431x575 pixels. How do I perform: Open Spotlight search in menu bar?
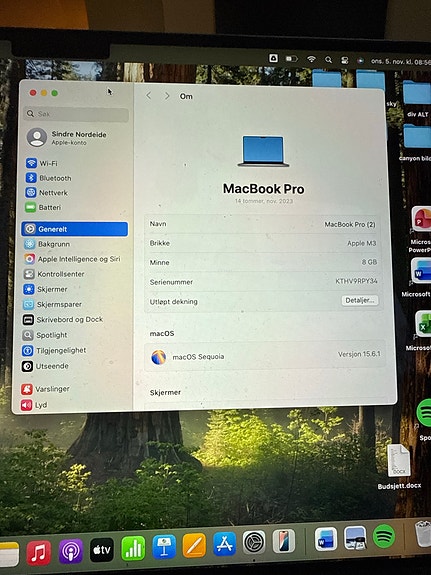pyautogui.click(x=328, y=60)
